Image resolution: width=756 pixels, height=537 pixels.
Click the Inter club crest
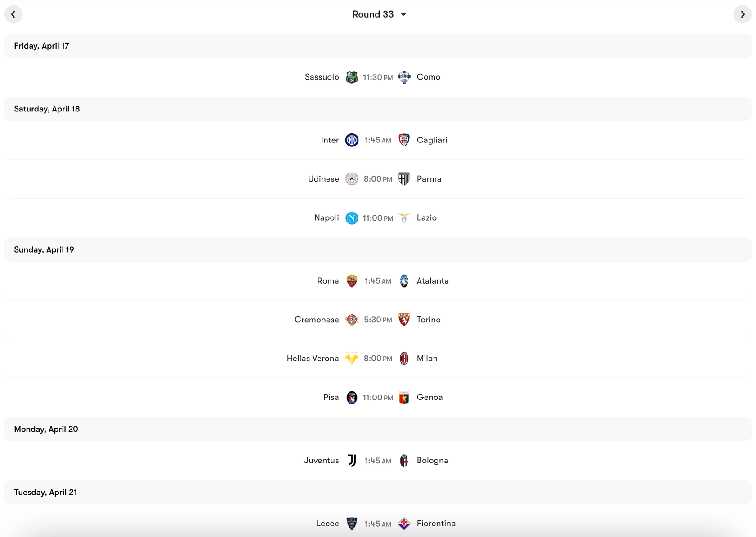[352, 140]
